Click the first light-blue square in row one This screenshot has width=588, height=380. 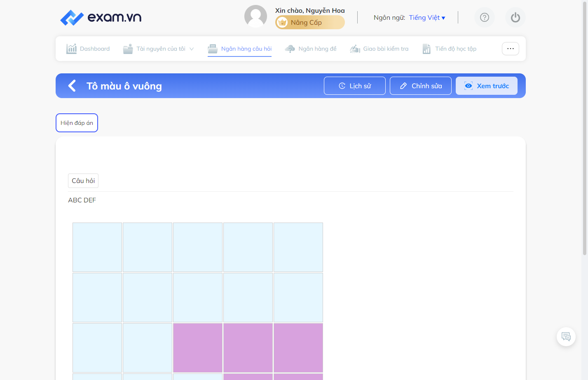point(97,247)
